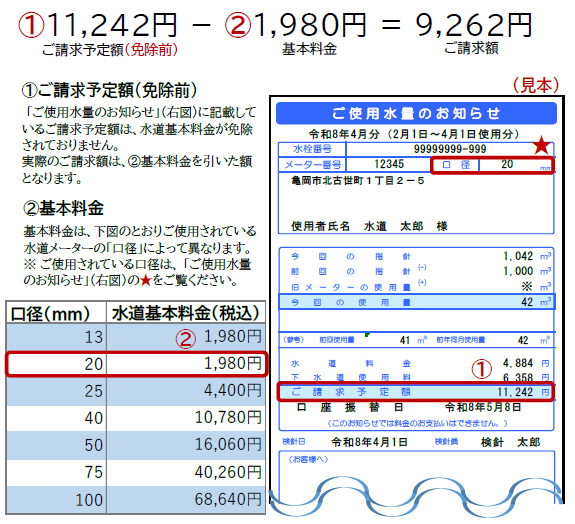
Task: Click the メーター番号 value 12345
Action: [389, 164]
